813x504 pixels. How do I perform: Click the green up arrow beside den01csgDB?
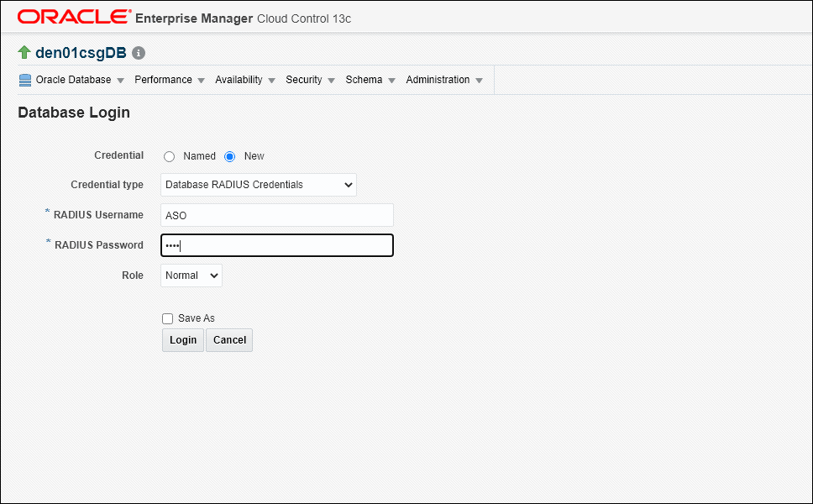coord(24,52)
